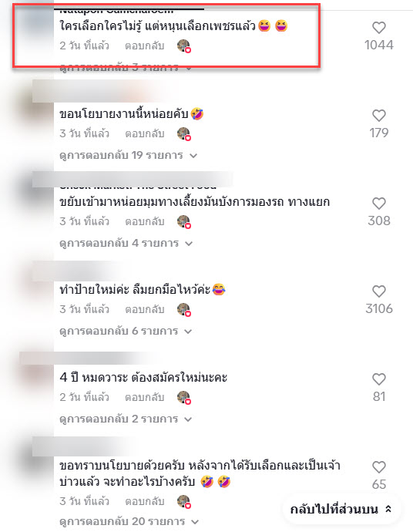The height and width of the screenshot is (532, 413).
Task: Click creator-liked avatar badge on 179-likes comment
Action: coord(184,134)
